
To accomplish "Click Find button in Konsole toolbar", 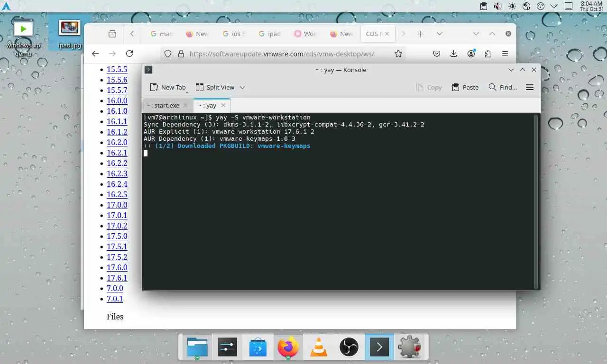I will 503,87.
